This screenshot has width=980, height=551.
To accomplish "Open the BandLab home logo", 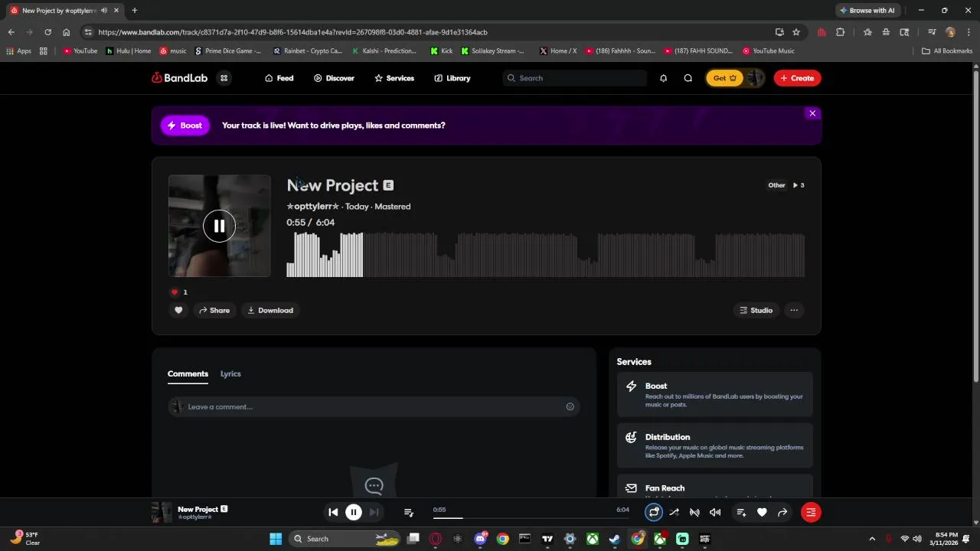I will 178,78.
